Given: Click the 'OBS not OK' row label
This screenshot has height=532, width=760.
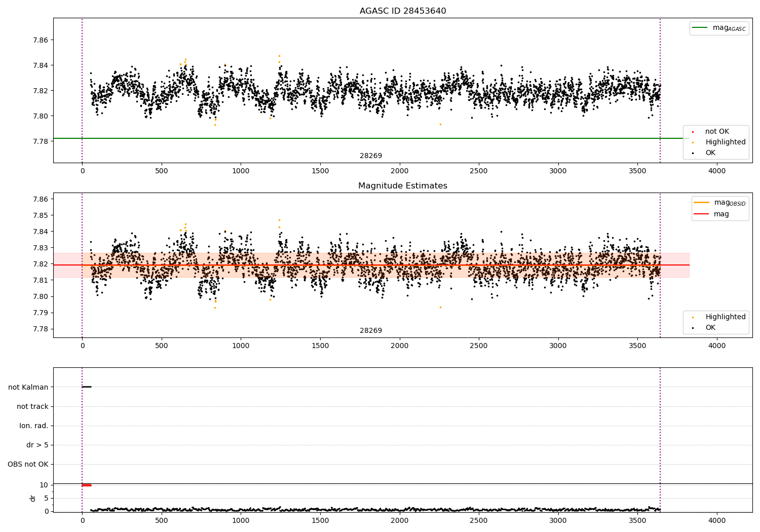Looking at the screenshot, I should pyautogui.click(x=28, y=465).
